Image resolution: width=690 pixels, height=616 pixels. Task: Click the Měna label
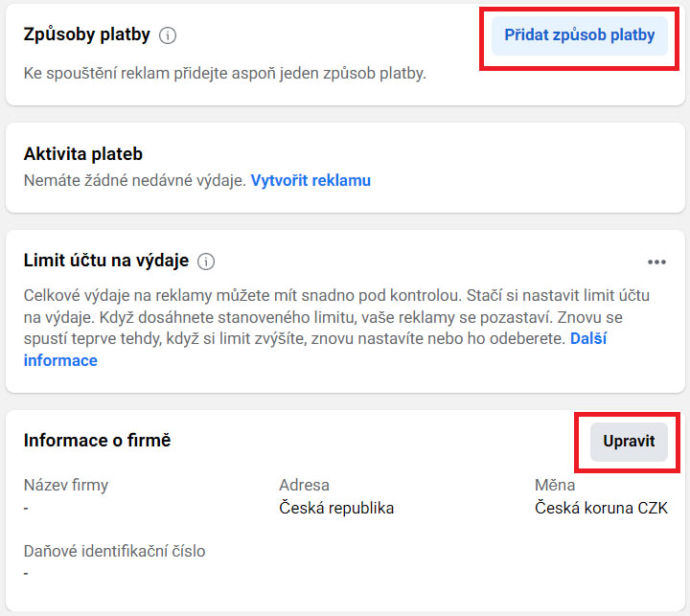click(555, 486)
